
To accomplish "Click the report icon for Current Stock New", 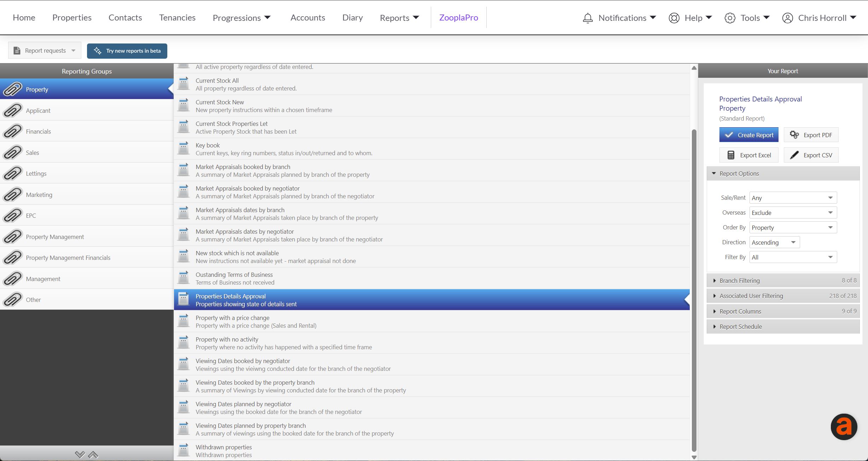I will [184, 105].
